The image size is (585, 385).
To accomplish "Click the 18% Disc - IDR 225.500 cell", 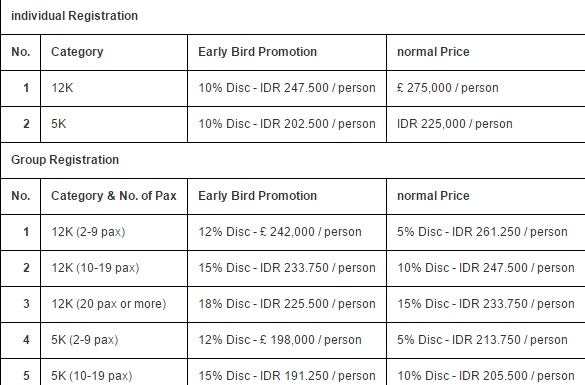I will (x=287, y=304).
